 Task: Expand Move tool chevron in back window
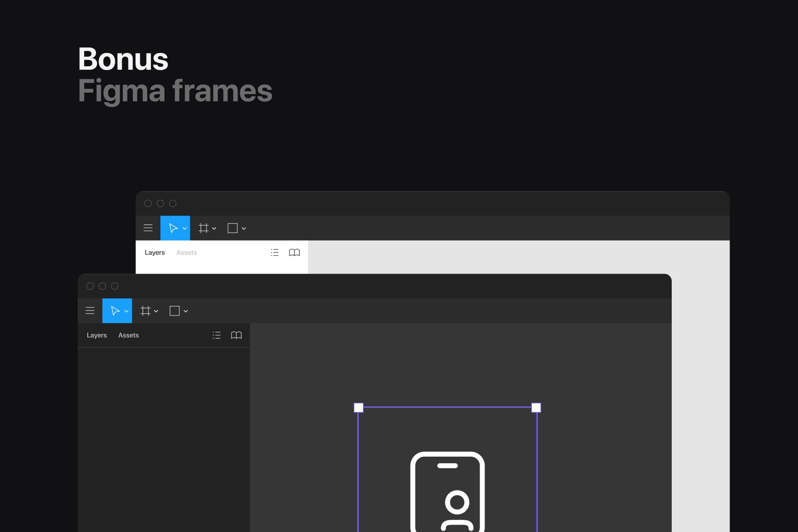(185, 228)
